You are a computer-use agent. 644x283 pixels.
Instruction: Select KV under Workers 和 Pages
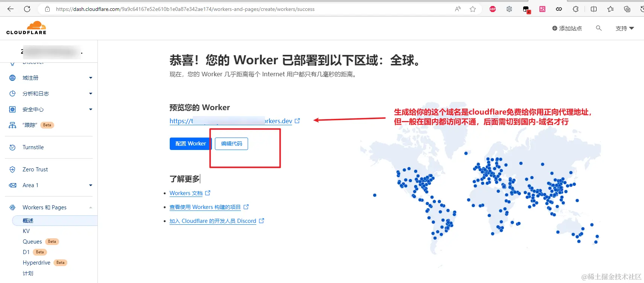(x=26, y=231)
